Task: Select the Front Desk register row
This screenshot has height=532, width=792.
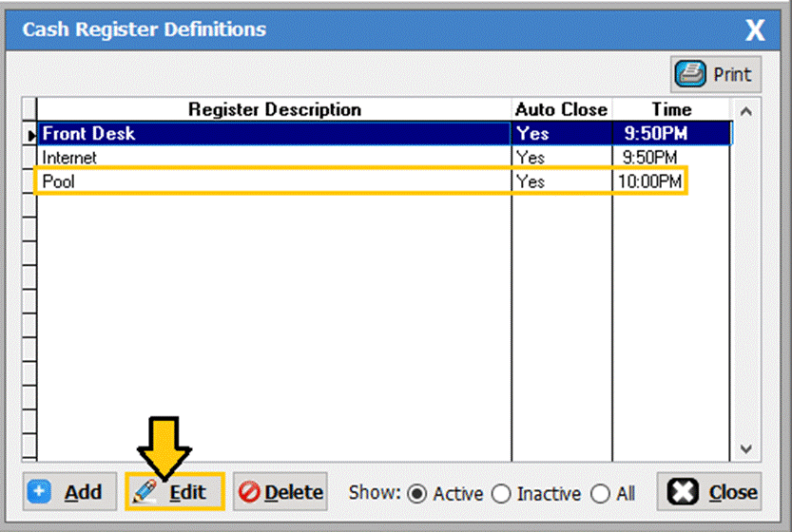Action: [274, 134]
